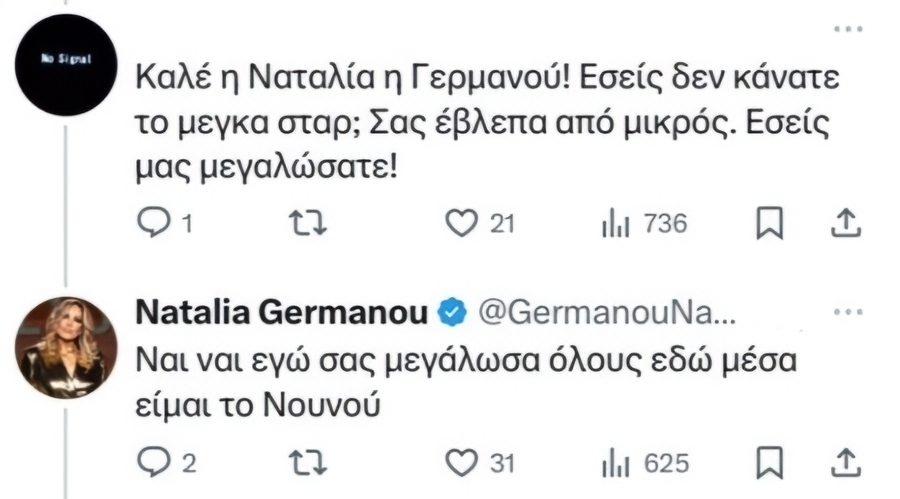Open more options on Natalia's tweet

click(x=848, y=312)
